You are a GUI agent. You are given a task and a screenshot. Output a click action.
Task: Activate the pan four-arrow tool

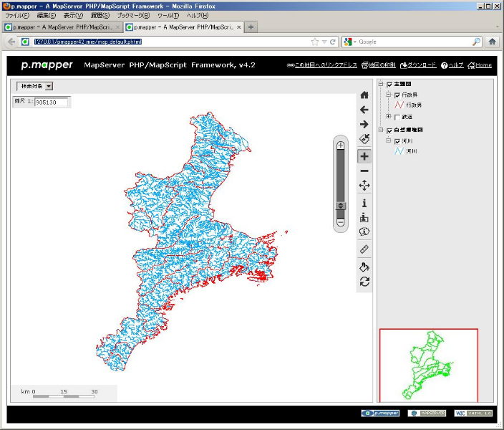pyautogui.click(x=364, y=186)
